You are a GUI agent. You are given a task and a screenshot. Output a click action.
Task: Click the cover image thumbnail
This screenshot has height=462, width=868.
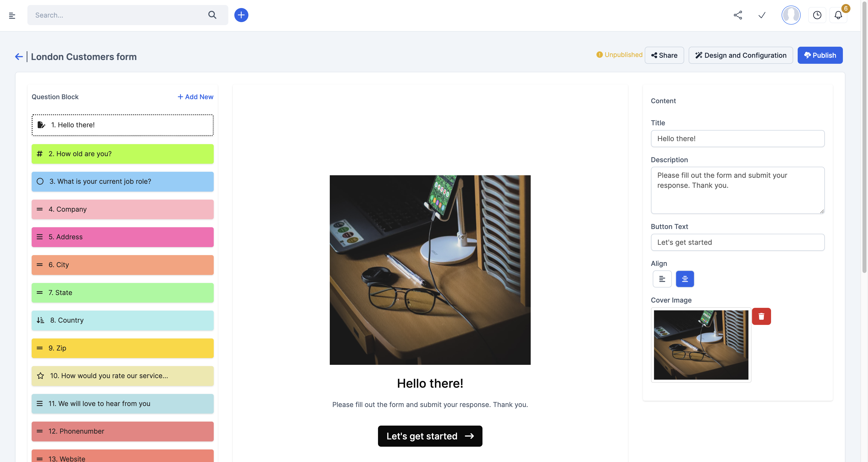[x=701, y=344]
